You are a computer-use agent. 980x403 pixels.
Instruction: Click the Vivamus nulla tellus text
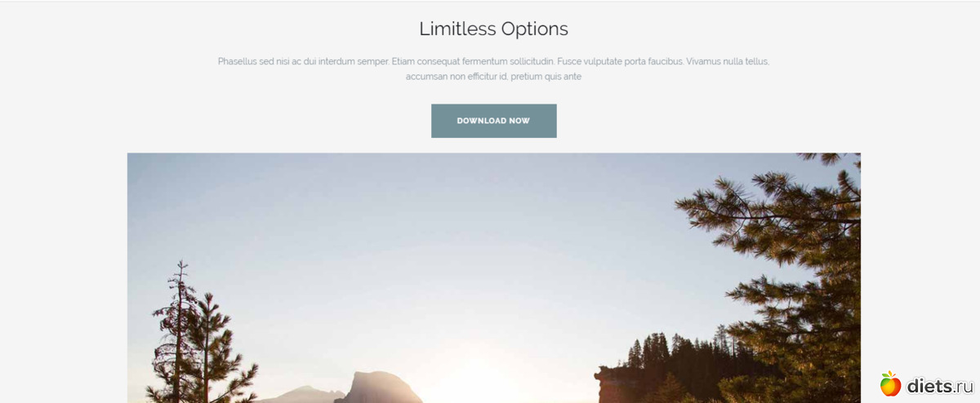click(728, 61)
